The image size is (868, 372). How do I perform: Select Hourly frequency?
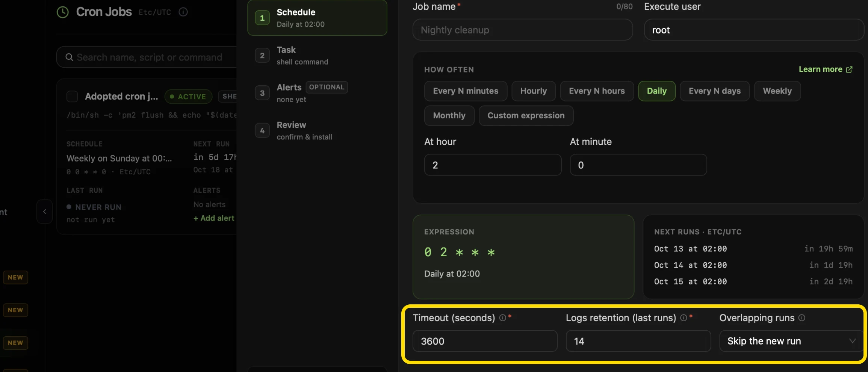534,91
